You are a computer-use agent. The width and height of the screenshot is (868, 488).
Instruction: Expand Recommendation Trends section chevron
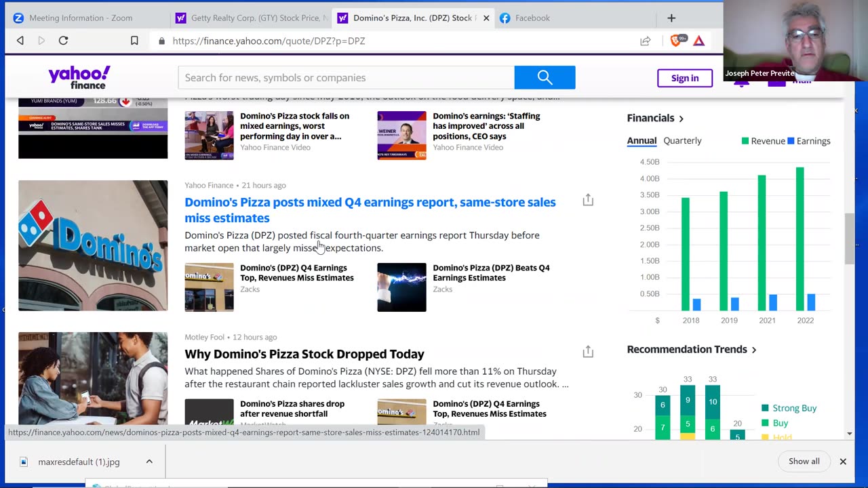pyautogui.click(x=754, y=350)
